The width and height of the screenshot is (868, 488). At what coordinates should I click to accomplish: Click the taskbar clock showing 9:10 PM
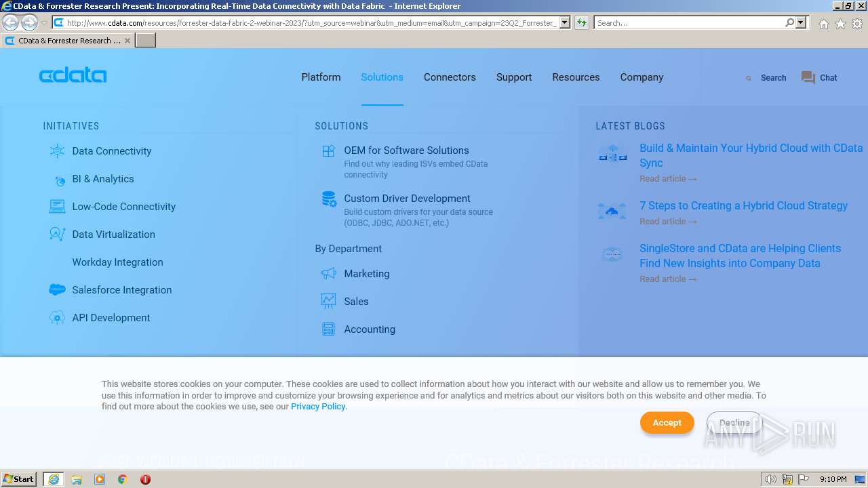click(x=833, y=479)
